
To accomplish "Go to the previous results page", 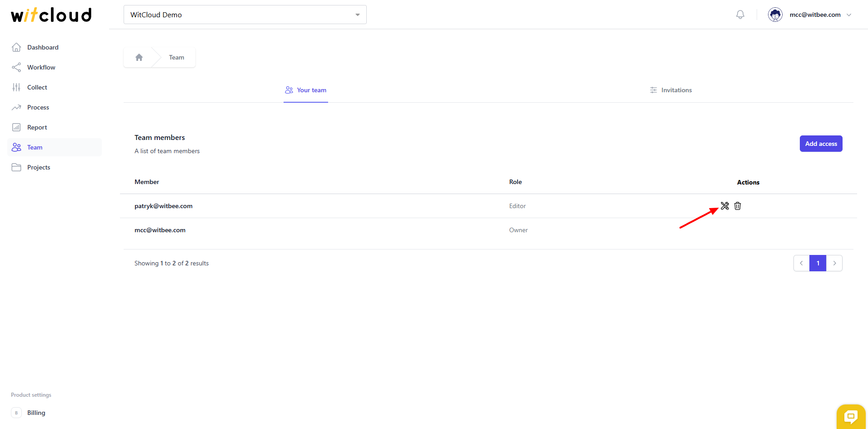I will (x=801, y=263).
